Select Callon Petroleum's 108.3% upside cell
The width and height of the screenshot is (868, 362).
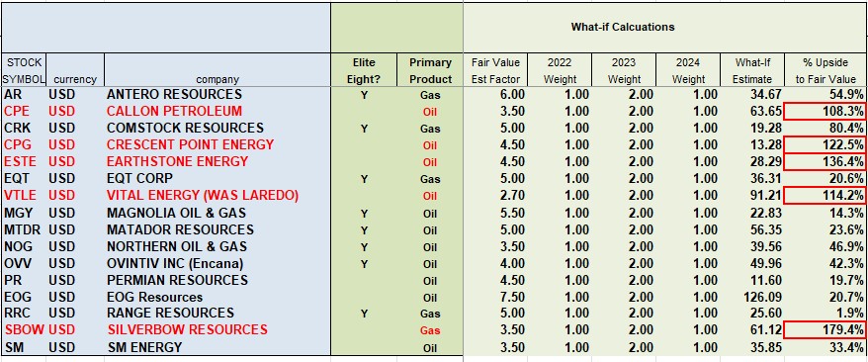pyautogui.click(x=825, y=111)
